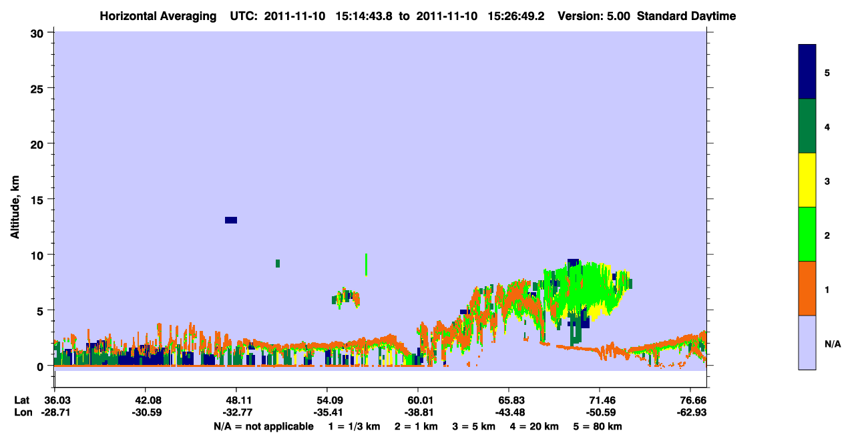868x445 pixels.
Task: Click the small dark green feature near 9 km
Action: [278, 264]
